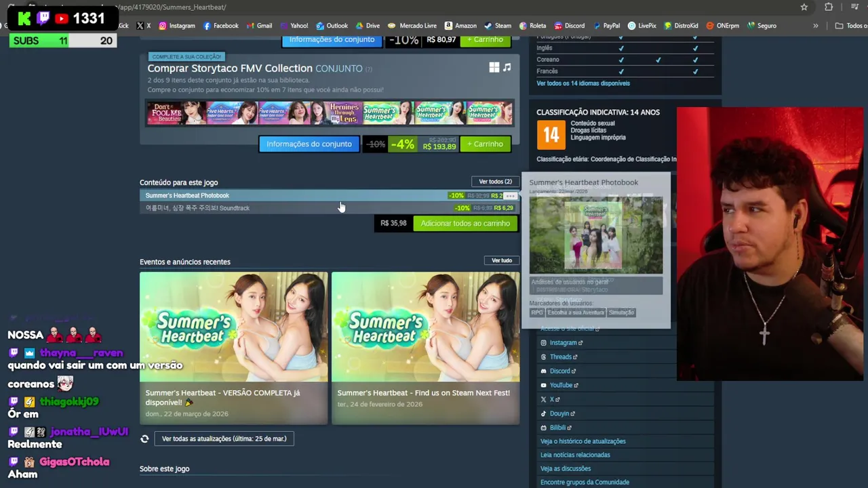Open the 'Find us on Steam Next Fest!' card
Screen dimensions: 868x488
pyautogui.click(x=426, y=348)
